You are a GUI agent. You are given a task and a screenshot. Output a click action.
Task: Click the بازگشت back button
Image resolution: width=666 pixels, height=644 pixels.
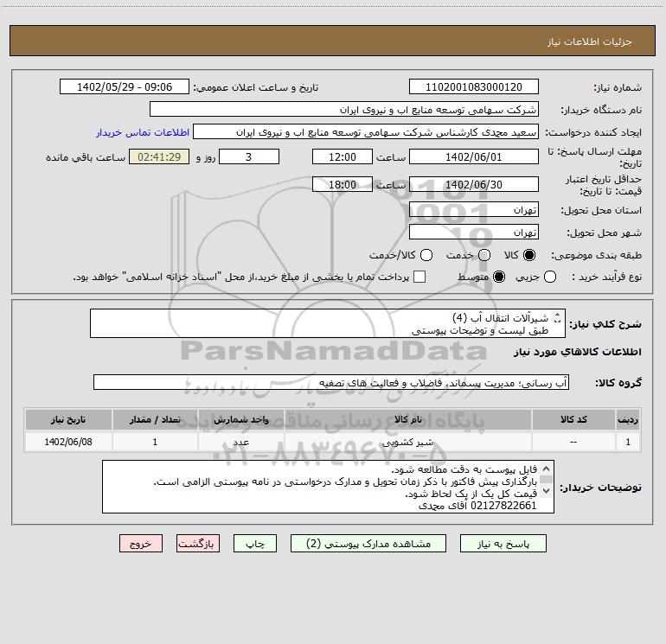(198, 544)
